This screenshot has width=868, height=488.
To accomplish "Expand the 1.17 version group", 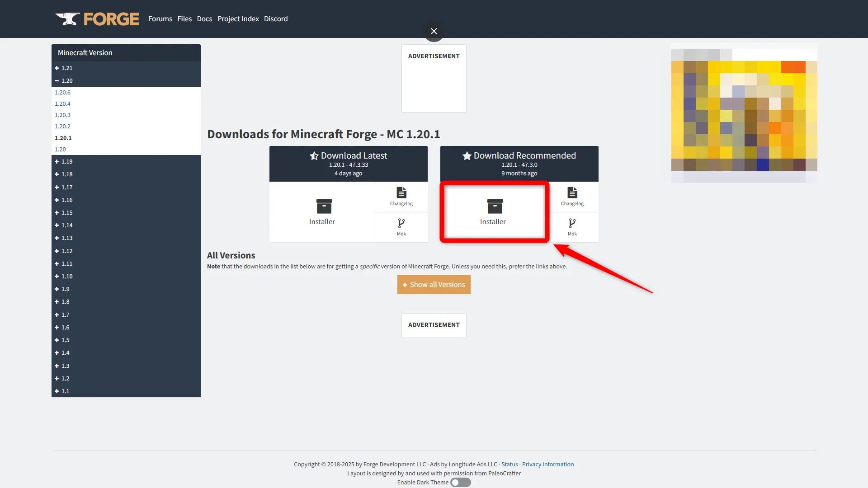I will pos(126,187).
